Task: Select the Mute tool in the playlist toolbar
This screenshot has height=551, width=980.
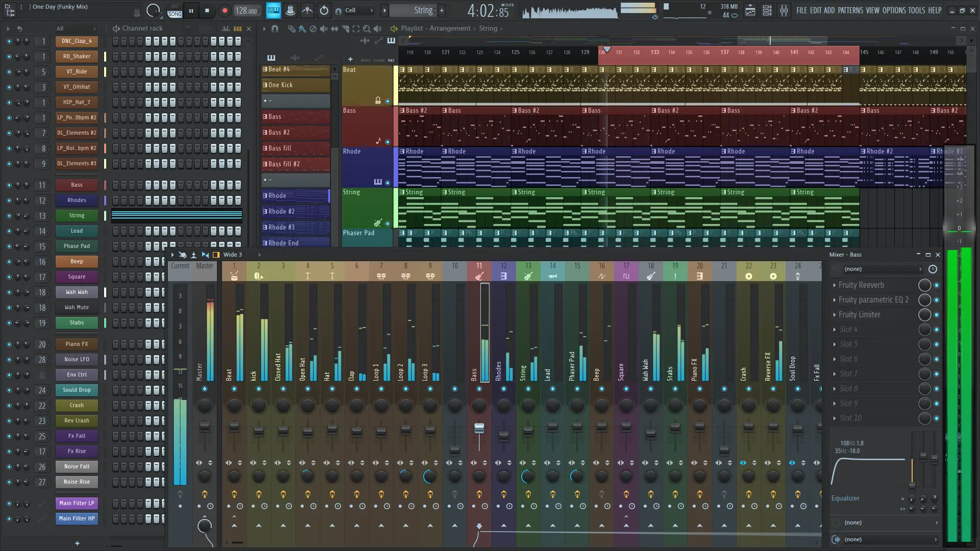Action: (324, 29)
